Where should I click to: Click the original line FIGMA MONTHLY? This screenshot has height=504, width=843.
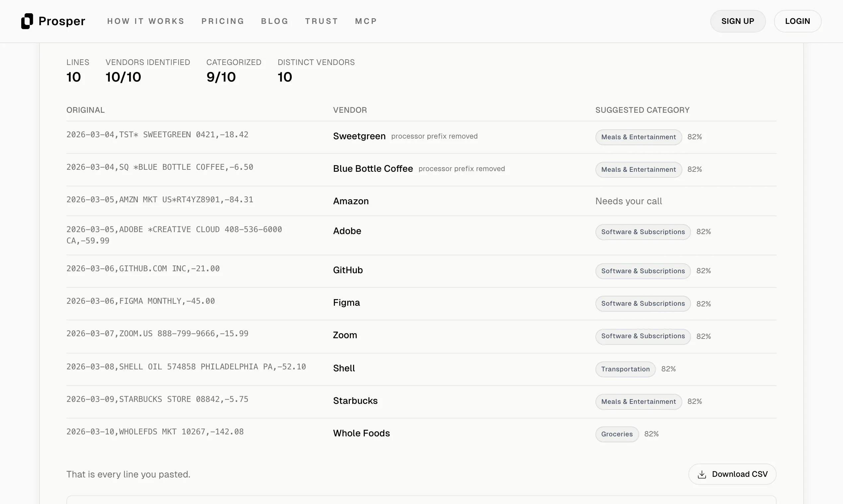coord(141,301)
